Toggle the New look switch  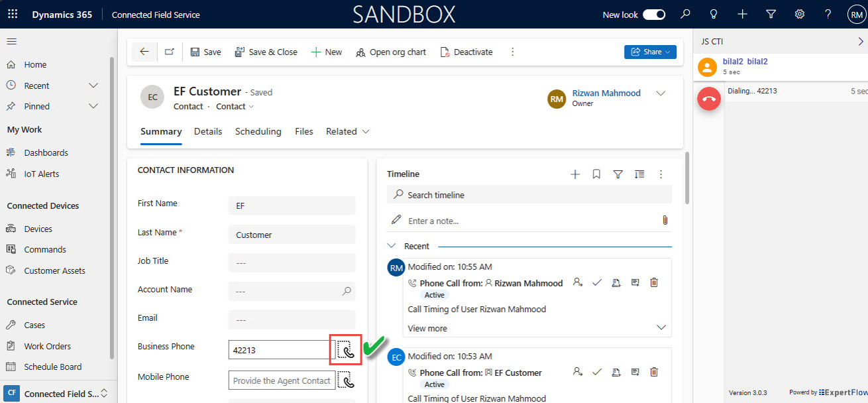(x=653, y=15)
